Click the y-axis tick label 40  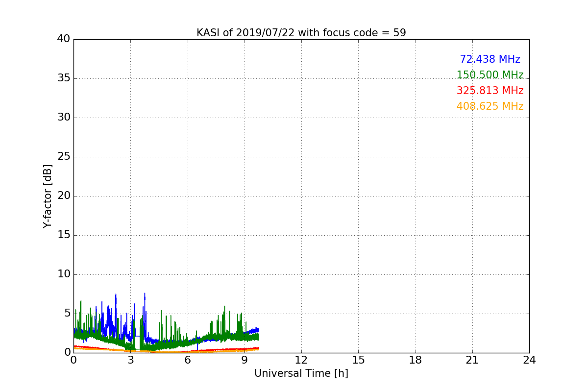(x=64, y=39)
